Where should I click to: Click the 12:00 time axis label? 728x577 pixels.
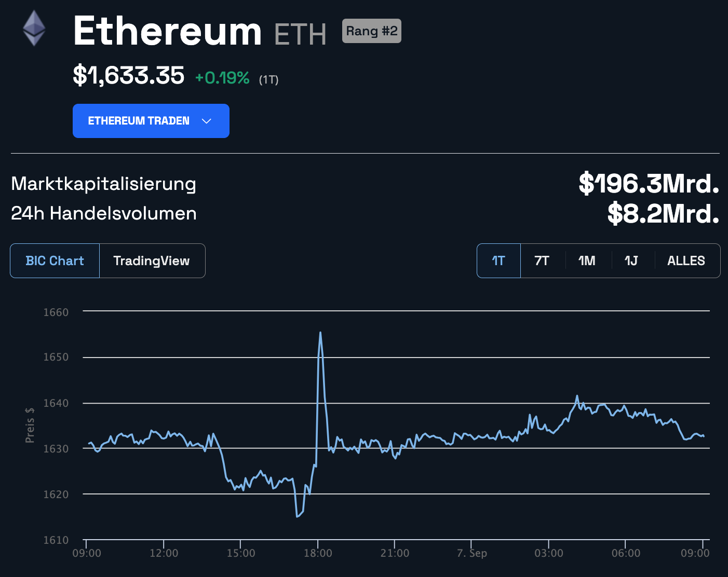(x=164, y=553)
